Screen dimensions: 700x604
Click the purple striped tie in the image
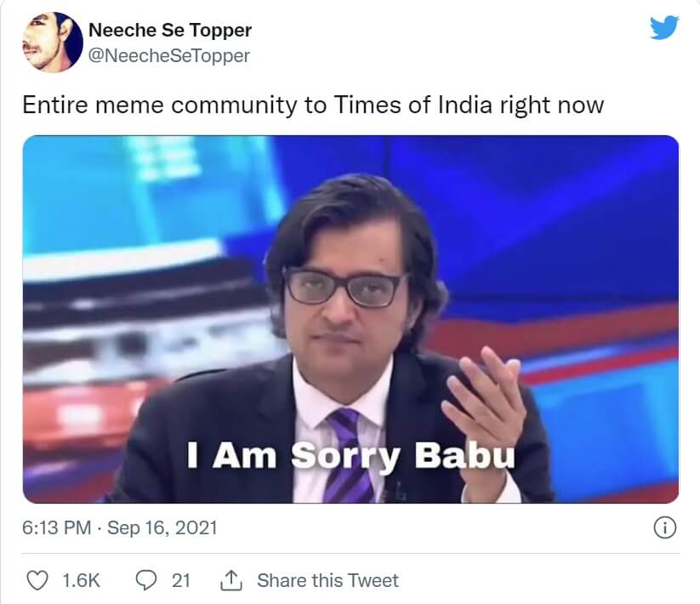pyautogui.click(x=348, y=464)
